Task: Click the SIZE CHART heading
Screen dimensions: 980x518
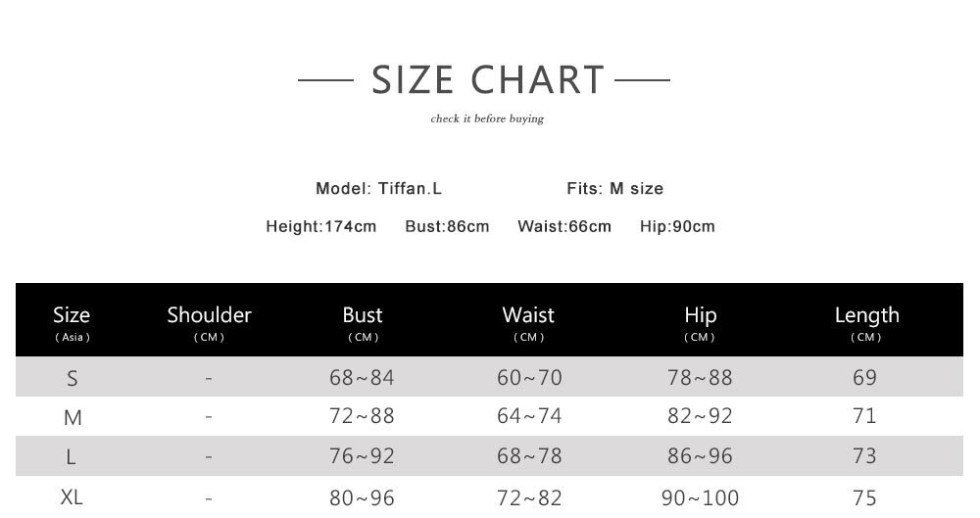Action: (487, 79)
